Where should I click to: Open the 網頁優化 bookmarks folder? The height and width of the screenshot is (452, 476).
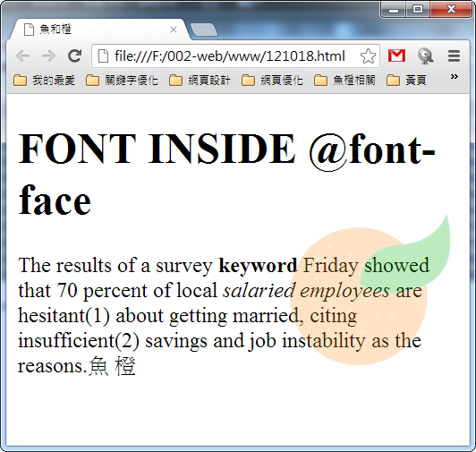272,81
